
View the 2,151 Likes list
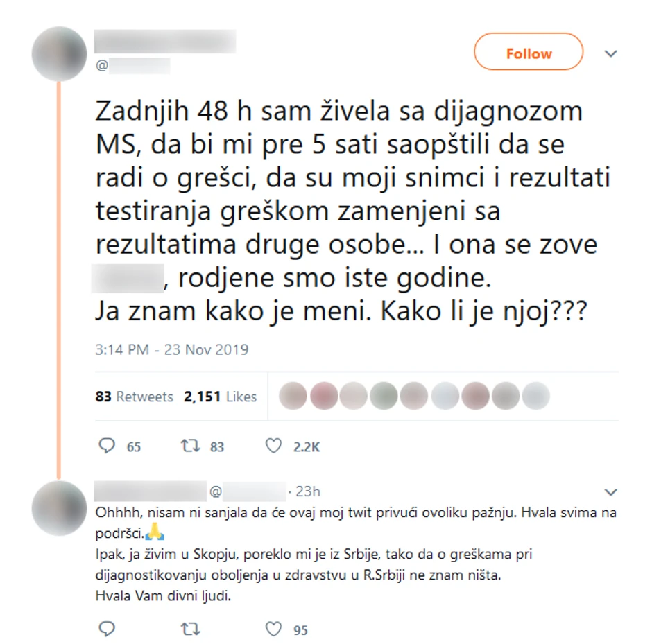point(221,397)
